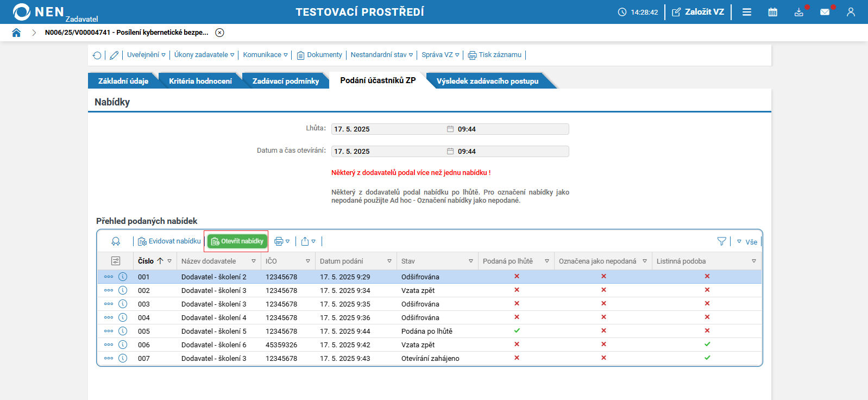The height and width of the screenshot is (400, 868).
Task: Open row 005 three-dot menu
Action: 109,331
